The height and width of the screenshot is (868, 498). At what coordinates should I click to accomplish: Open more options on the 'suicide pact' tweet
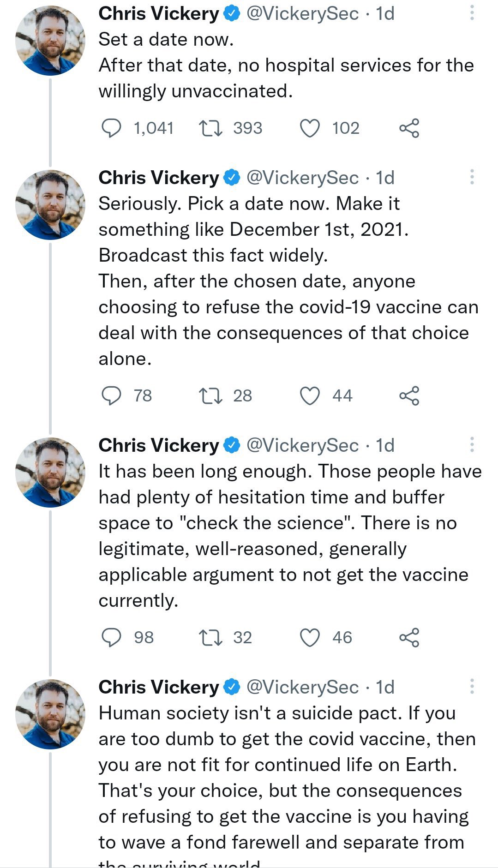click(x=472, y=687)
